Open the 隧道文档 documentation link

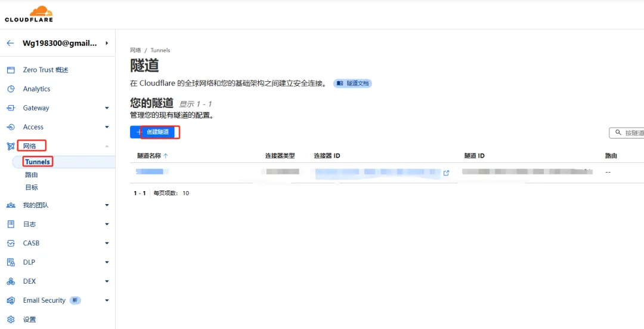(x=352, y=84)
